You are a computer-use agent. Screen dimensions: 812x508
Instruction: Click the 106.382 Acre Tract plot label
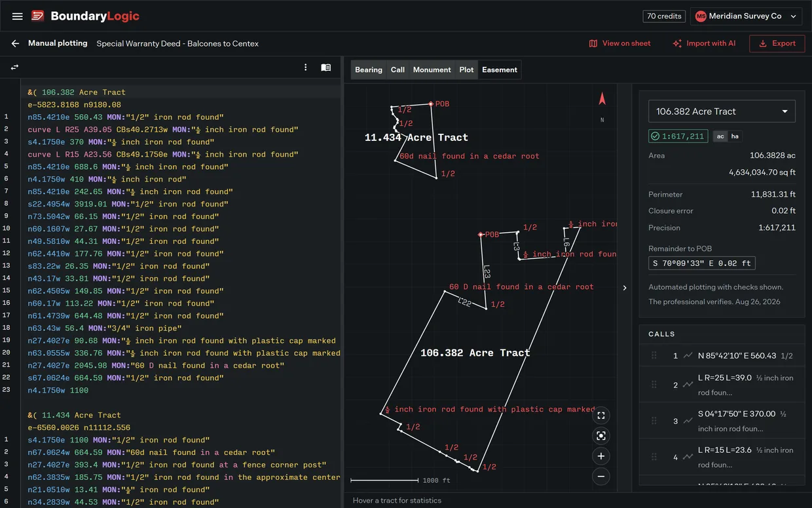pos(475,353)
